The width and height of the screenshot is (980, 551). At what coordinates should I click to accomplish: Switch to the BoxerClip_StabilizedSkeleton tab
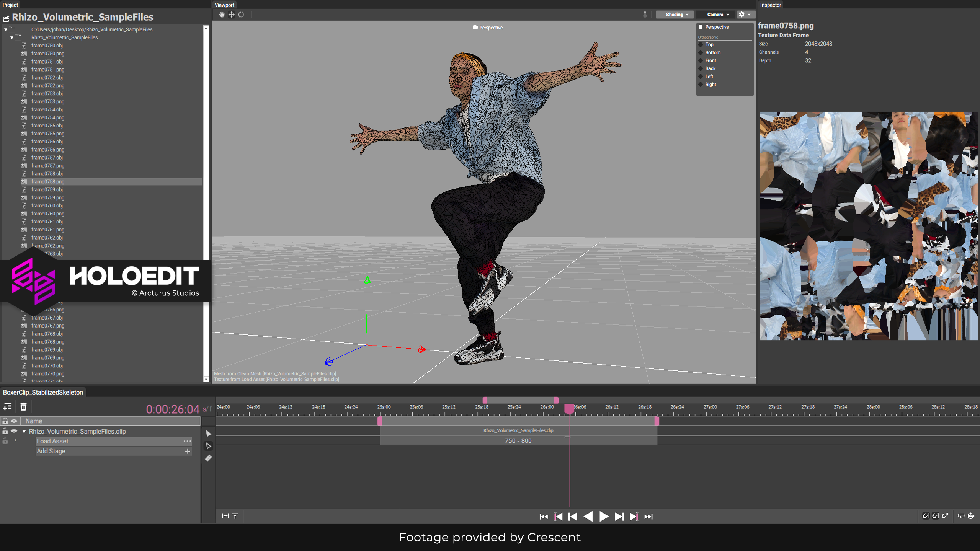point(43,392)
